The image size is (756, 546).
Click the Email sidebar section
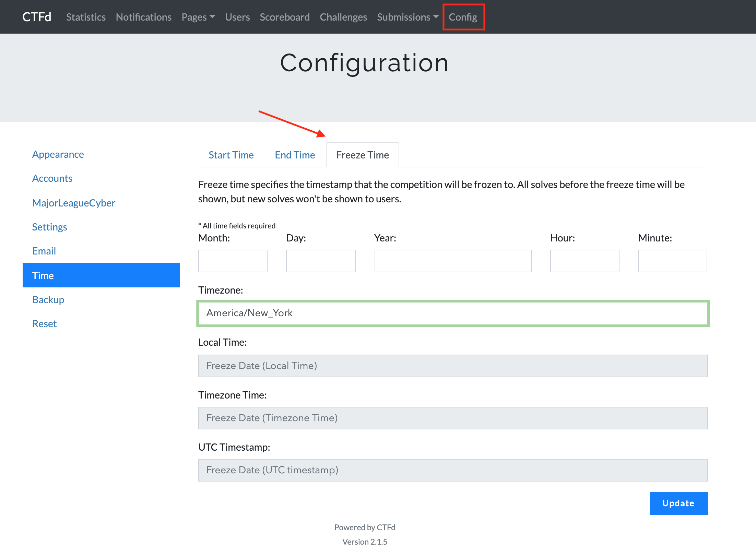click(x=44, y=251)
